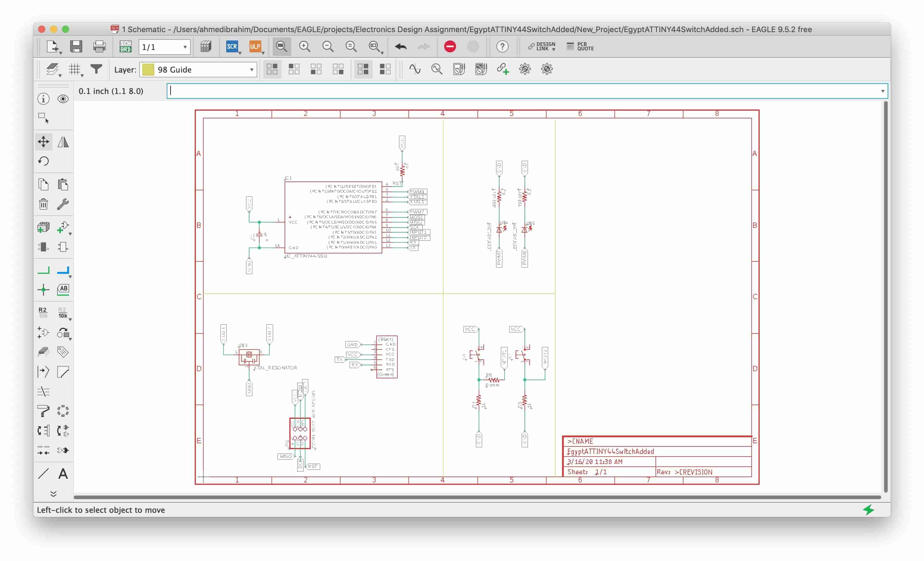
Task: Select the Move tool
Action: pyautogui.click(x=43, y=142)
